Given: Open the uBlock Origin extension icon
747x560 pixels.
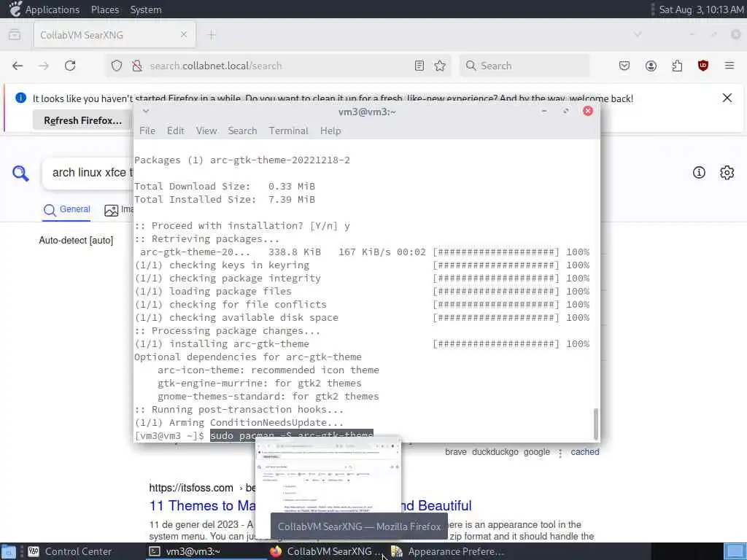Looking at the screenshot, I should tap(703, 66).
